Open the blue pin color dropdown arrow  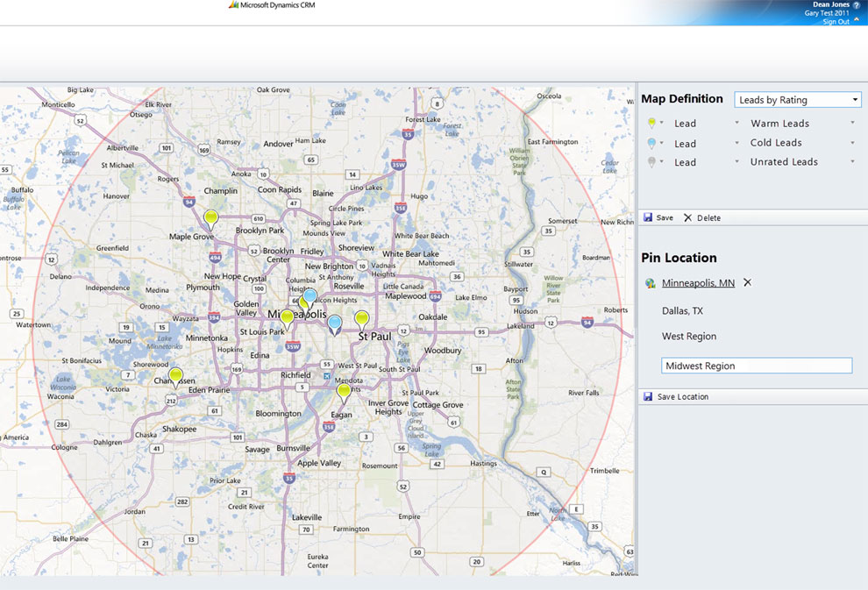point(661,142)
